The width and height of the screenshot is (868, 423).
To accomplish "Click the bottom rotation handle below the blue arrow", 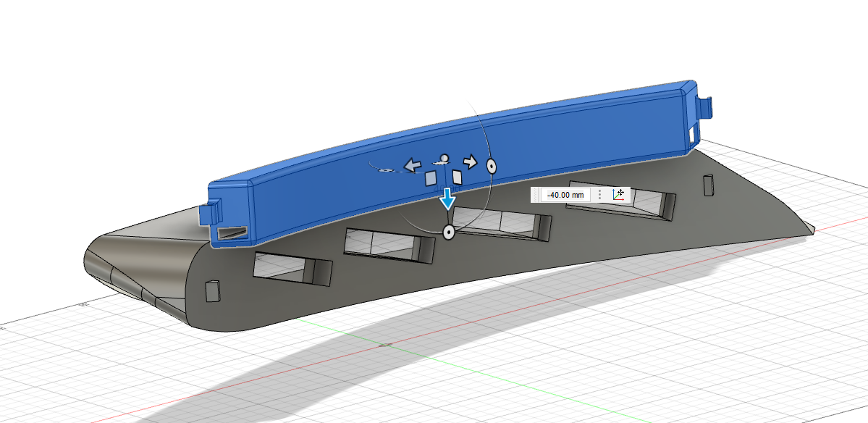I will (x=449, y=233).
